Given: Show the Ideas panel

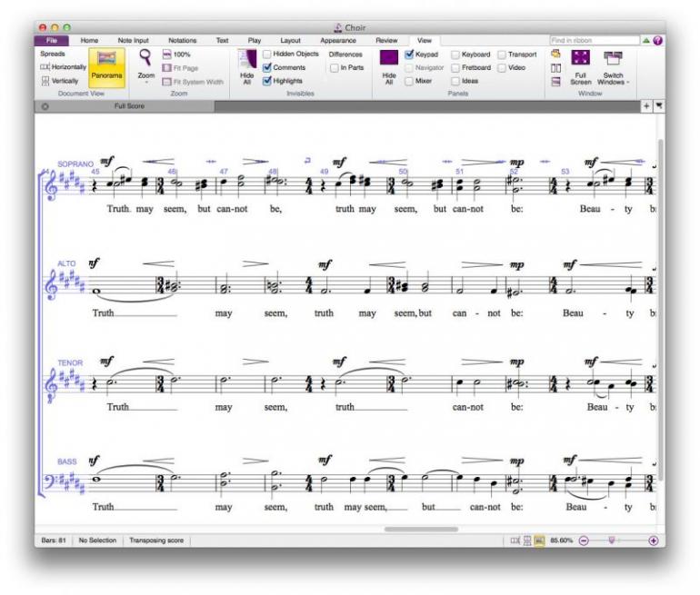Looking at the screenshot, I should point(455,81).
